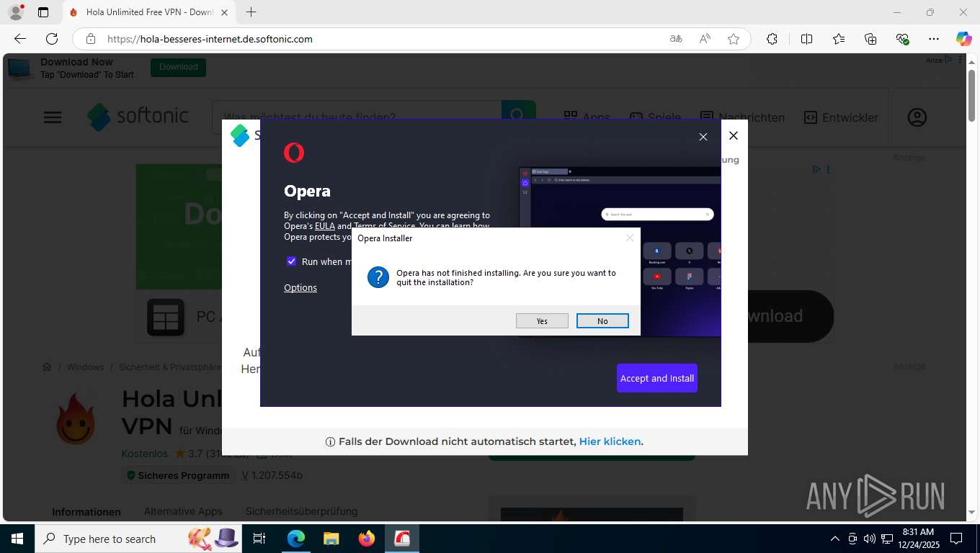Close the Hola VPN browser tab
This screenshot has height=553, width=980.
click(224, 12)
